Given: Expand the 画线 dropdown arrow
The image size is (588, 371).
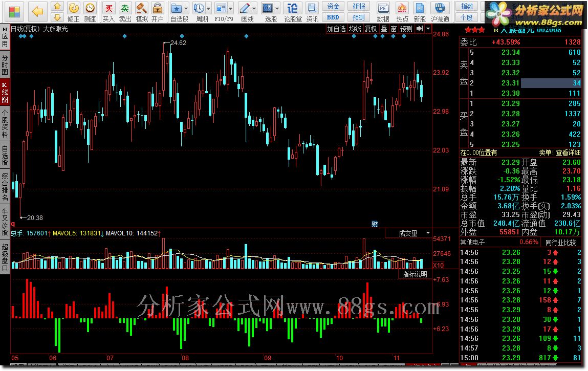Looking at the screenshot, I should point(254,8).
